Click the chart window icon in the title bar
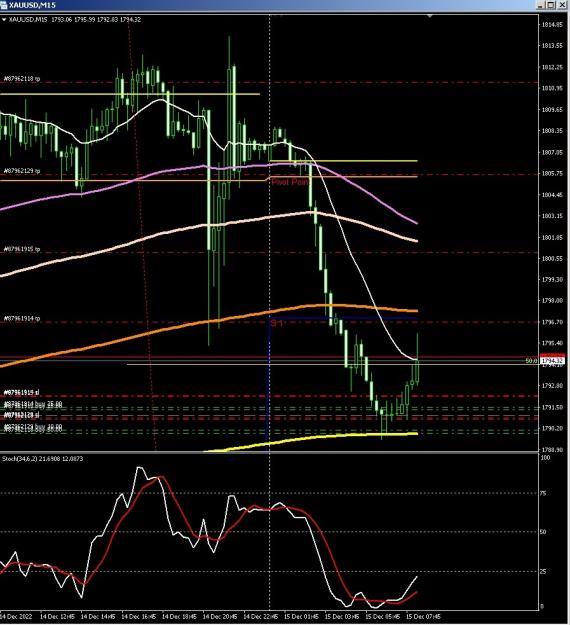The height and width of the screenshot is (625, 570). (4, 5)
